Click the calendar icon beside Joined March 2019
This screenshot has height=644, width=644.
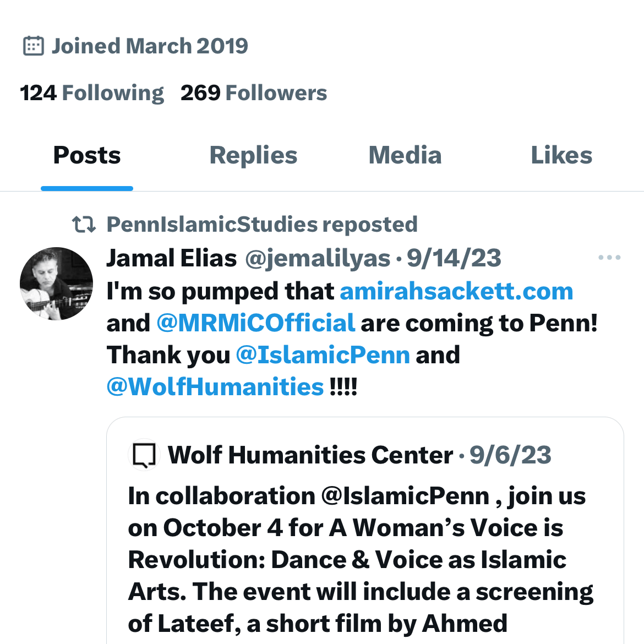[x=33, y=46]
